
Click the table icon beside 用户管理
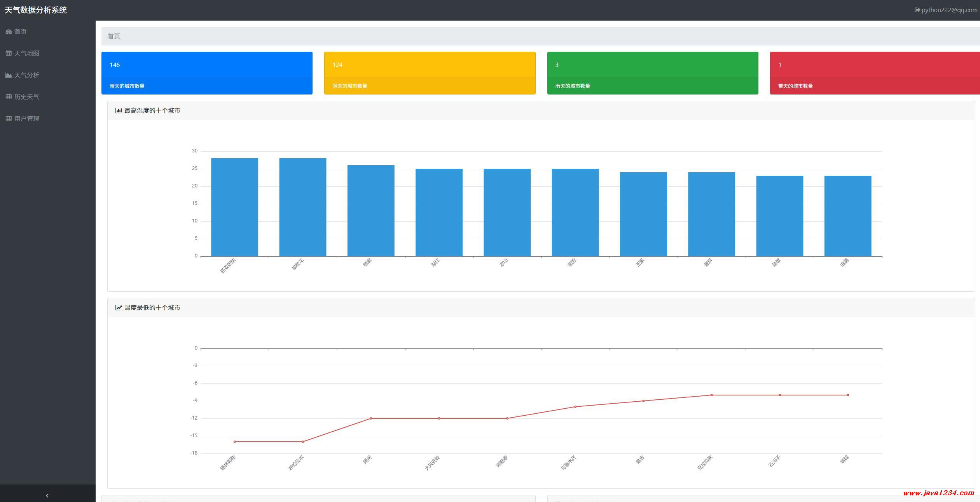tap(9, 119)
